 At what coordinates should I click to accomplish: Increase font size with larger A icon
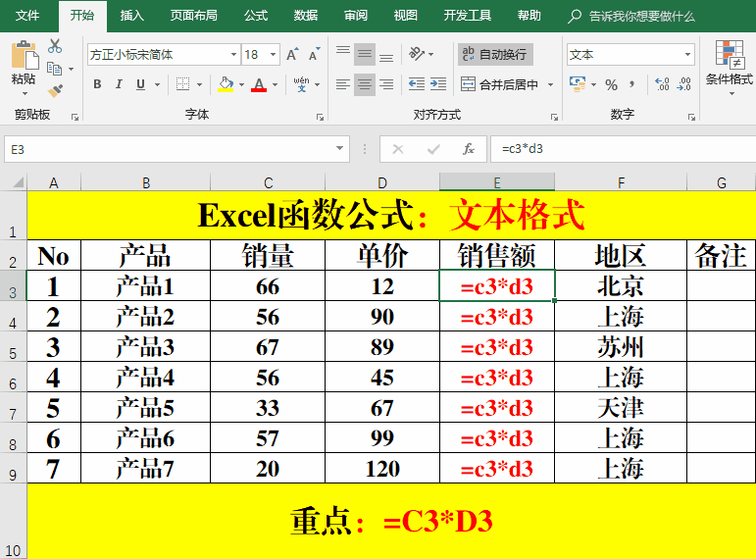coord(292,55)
